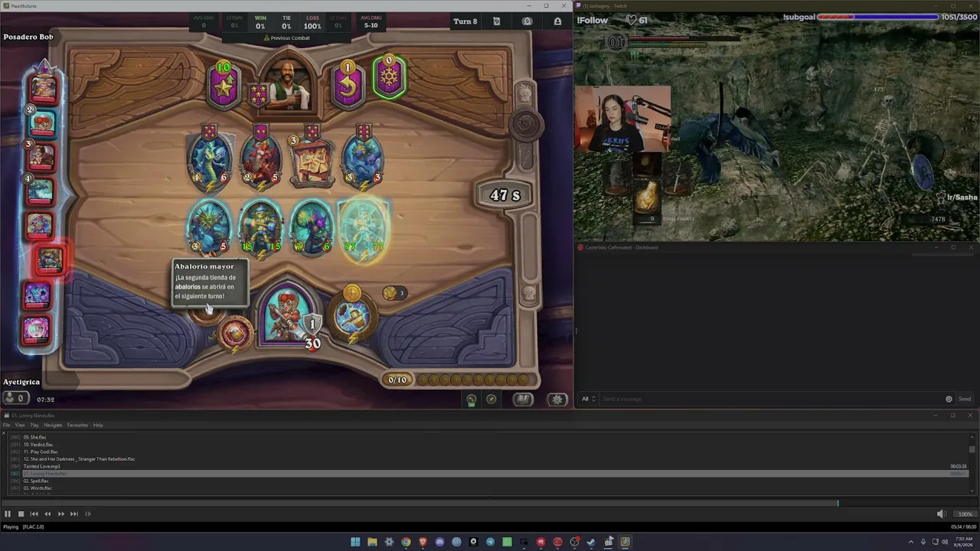This screenshot has height=551, width=980.
Task: Click the round trinket left of the hero
Action: click(x=235, y=334)
